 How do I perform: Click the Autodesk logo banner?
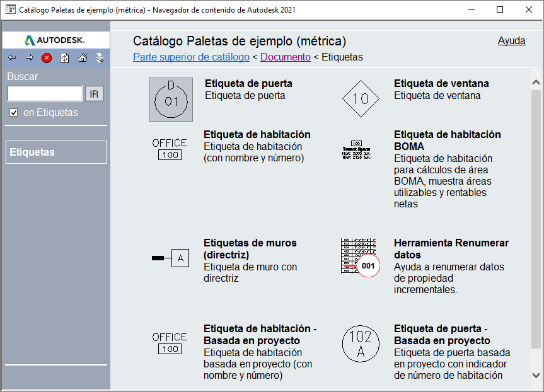(x=56, y=40)
